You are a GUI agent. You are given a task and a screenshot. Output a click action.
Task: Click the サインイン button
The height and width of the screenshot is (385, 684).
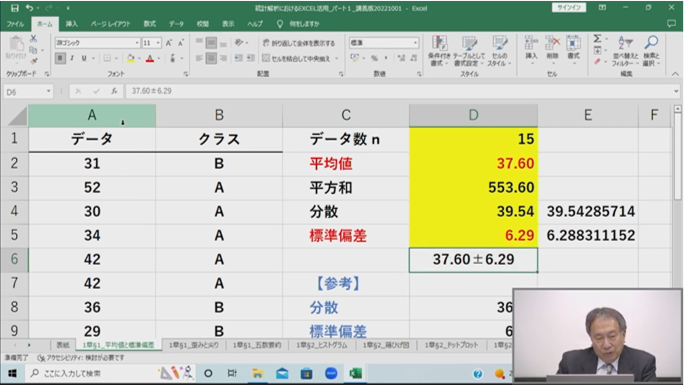(x=569, y=7)
